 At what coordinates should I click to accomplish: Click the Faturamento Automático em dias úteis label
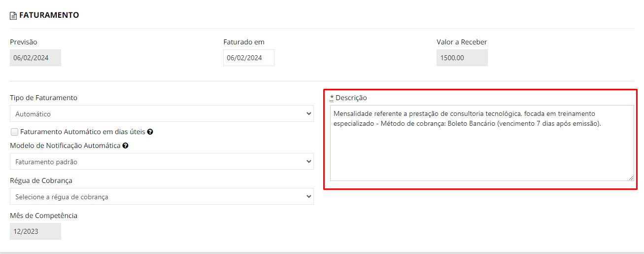click(83, 132)
